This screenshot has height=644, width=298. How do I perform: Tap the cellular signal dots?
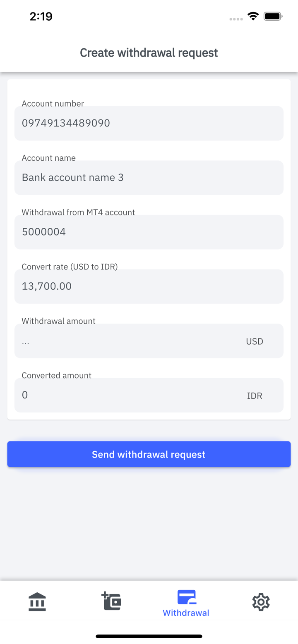(236, 19)
